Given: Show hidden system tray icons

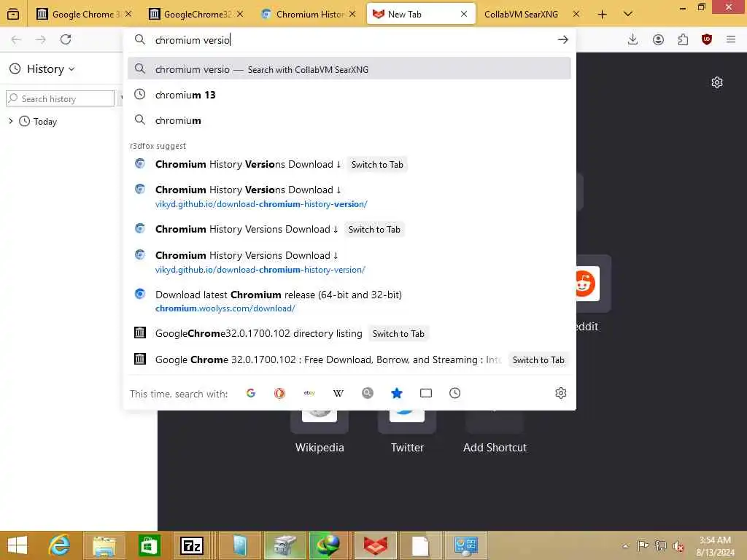Looking at the screenshot, I should 625,545.
